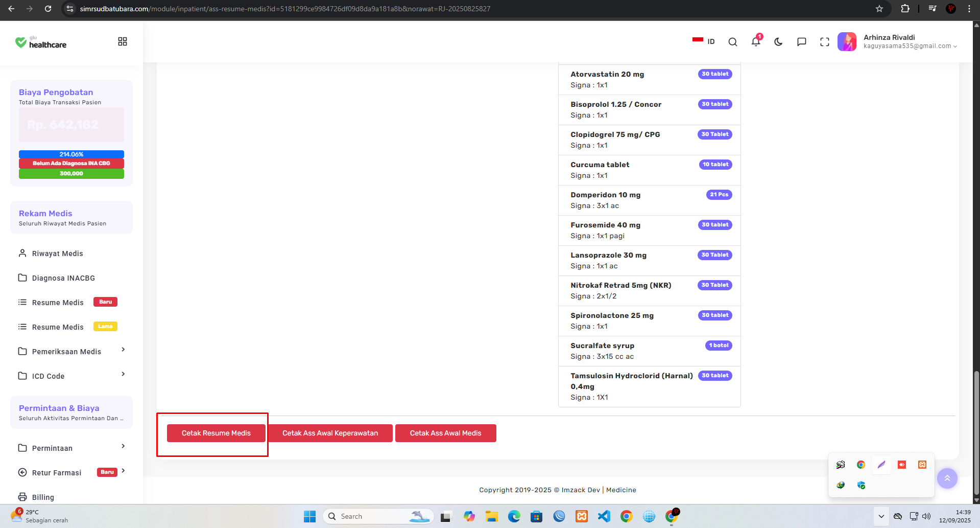Click the blue 214.06% cost progress bar

coord(71,154)
